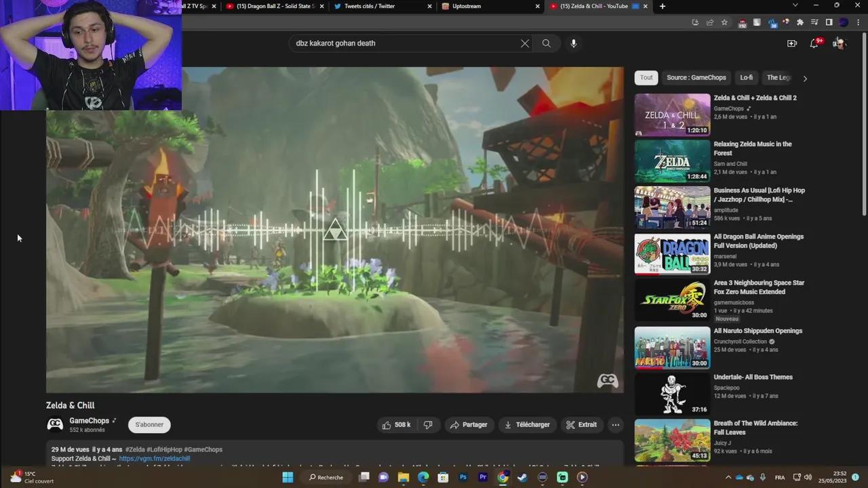Select the Tout filter chip
Viewport: 868px width, 488px height.
[x=646, y=77]
